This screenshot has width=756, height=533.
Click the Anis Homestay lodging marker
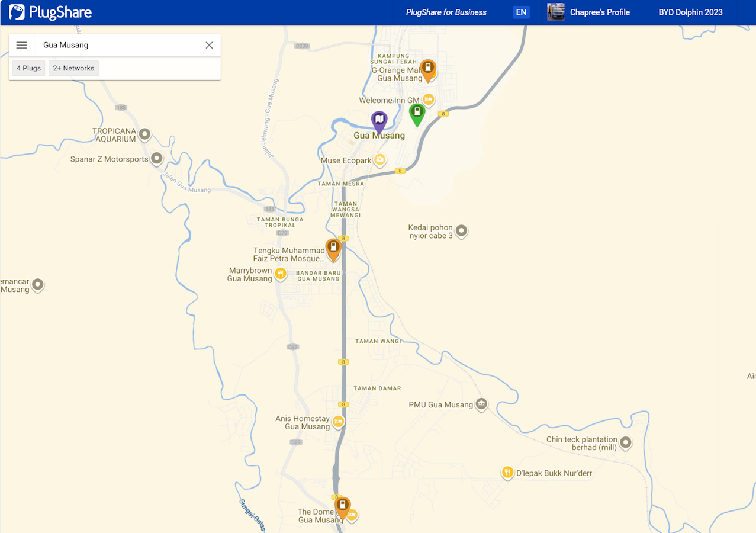338,422
